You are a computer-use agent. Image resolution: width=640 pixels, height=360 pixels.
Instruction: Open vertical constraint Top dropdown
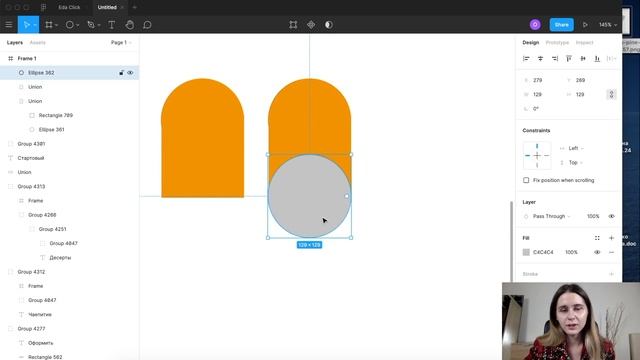[576, 162]
